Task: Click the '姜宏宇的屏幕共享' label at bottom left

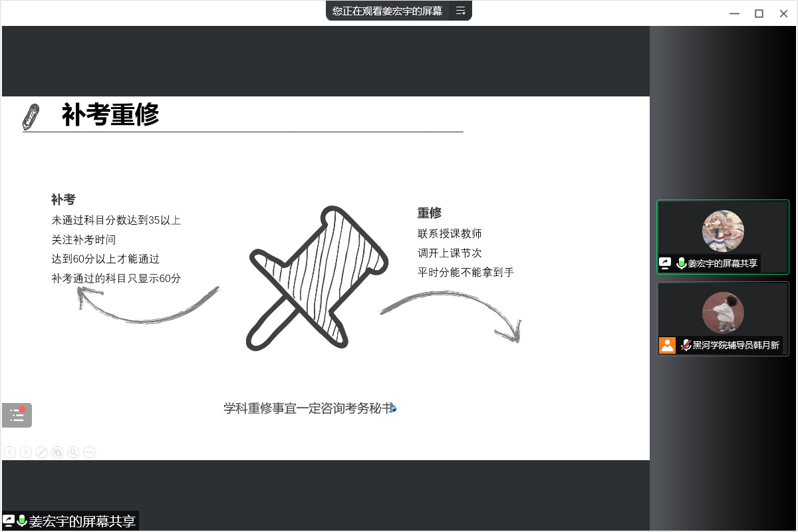Action: coord(82,521)
